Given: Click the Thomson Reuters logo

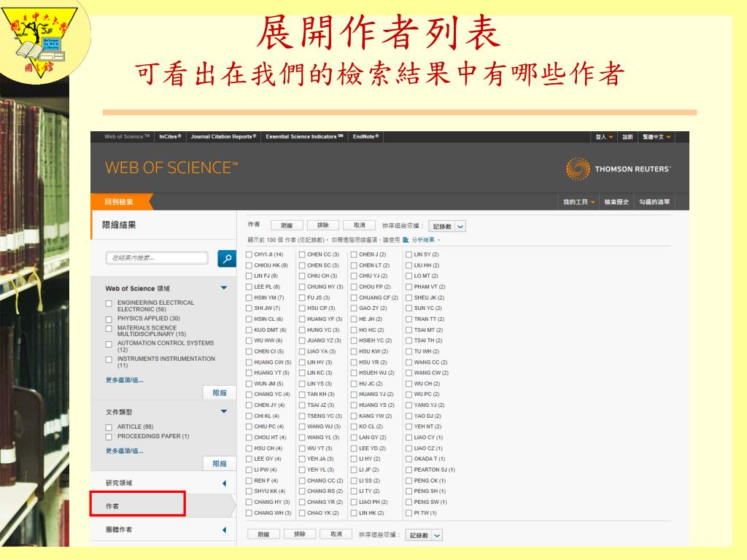Looking at the screenshot, I should [x=619, y=169].
